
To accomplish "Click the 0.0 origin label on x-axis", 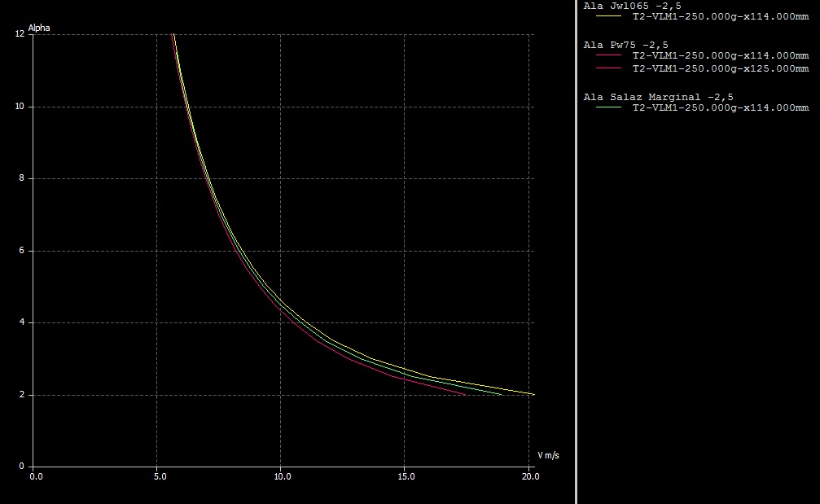I will point(36,476).
